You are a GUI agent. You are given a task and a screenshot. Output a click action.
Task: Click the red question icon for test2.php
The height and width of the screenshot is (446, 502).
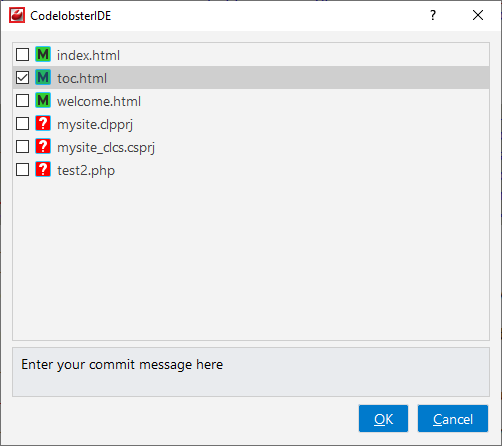(43, 169)
